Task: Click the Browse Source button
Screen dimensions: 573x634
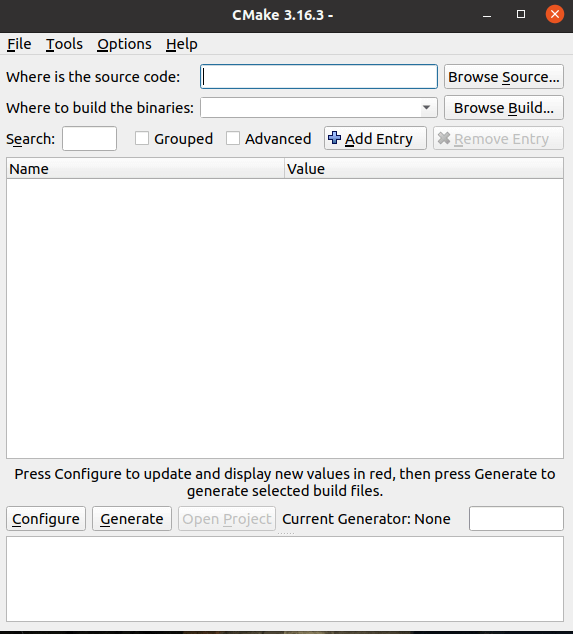Action: (503, 77)
